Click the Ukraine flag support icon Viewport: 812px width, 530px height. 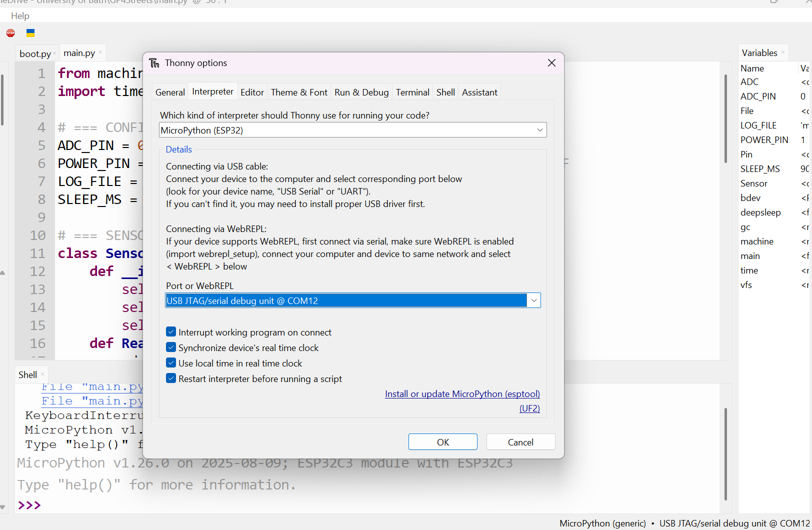30,33
